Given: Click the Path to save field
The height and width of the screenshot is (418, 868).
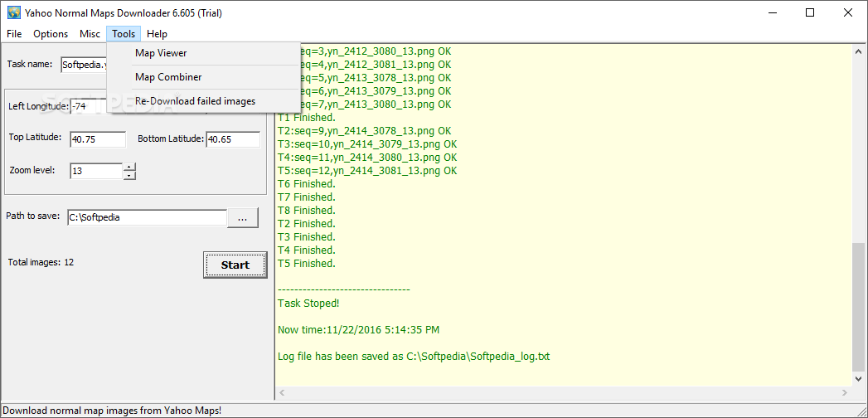Looking at the screenshot, I should tap(147, 217).
